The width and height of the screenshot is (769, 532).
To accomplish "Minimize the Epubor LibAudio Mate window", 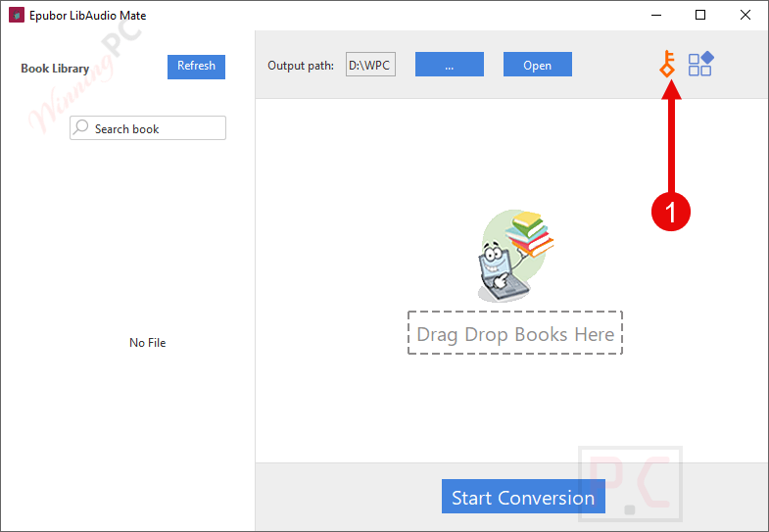I will (x=656, y=16).
